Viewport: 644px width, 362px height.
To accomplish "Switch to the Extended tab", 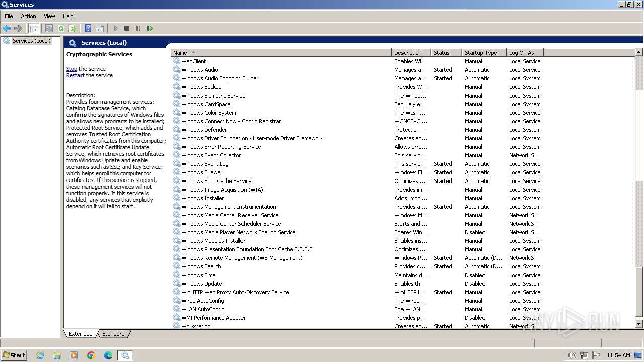I will pos(80,334).
